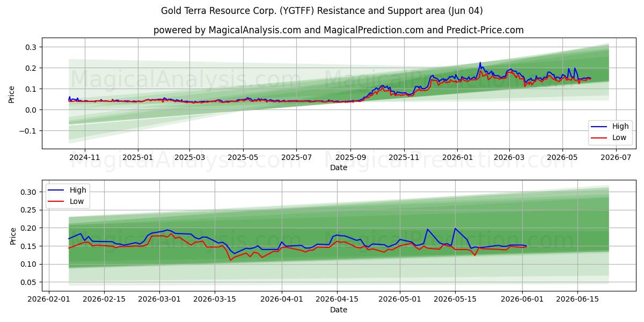Click the '2026-03-01' date tick

[159, 299]
